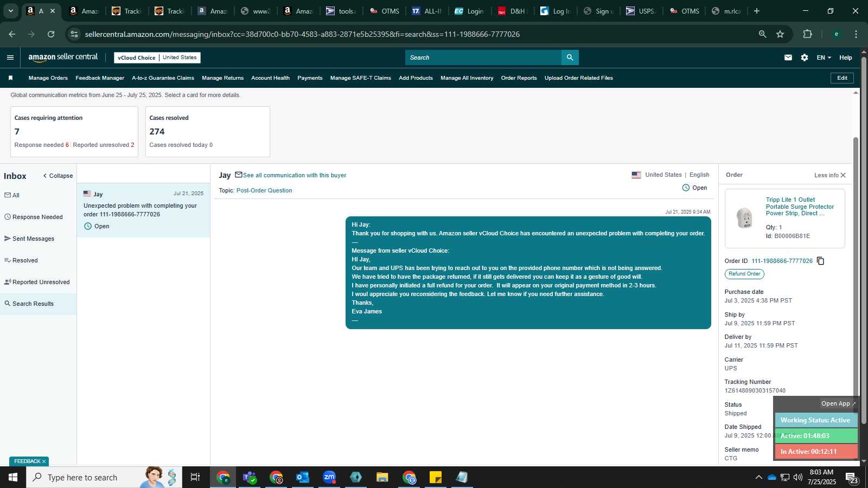Select Search Results in the inbox
Viewport: 868px width, 488px height.
click(x=38, y=304)
